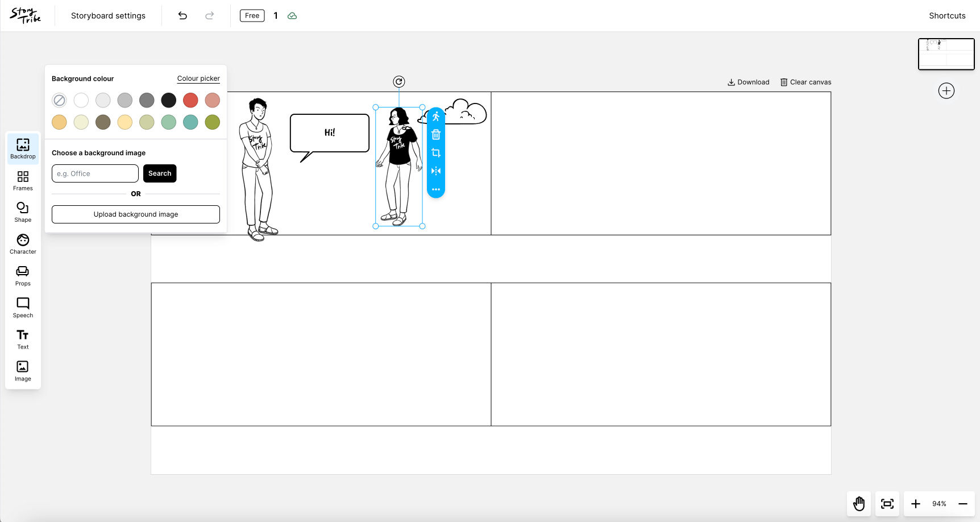This screenshot has height=522, width=980.
Task: Click Clear canvas
Action: pyautogui.click(x=805, y=82)
